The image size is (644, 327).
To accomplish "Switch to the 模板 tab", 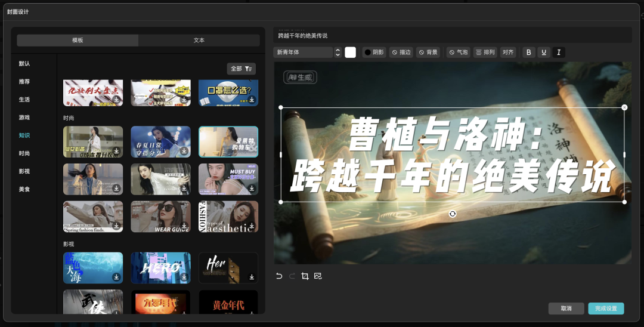I will (78, 40).
